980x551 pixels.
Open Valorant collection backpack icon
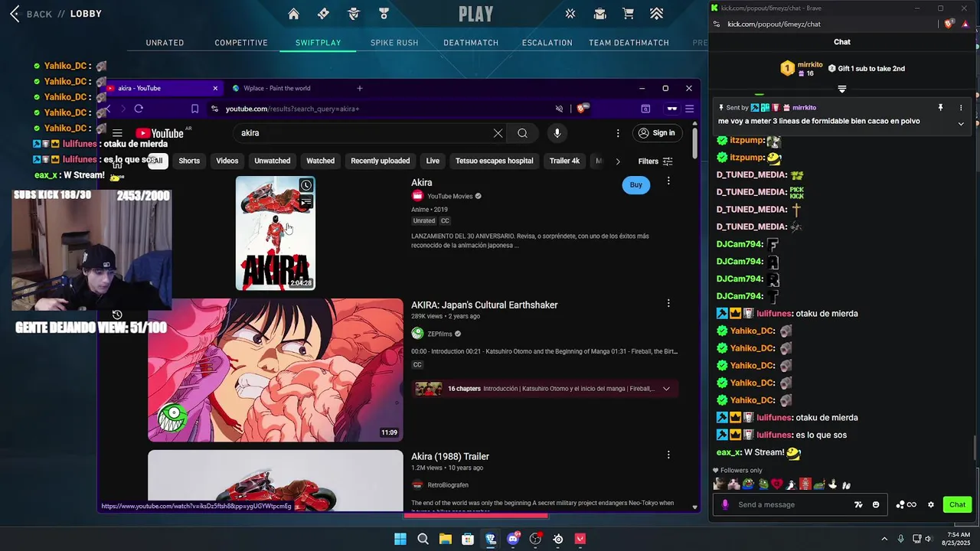(x=600, y=14)
